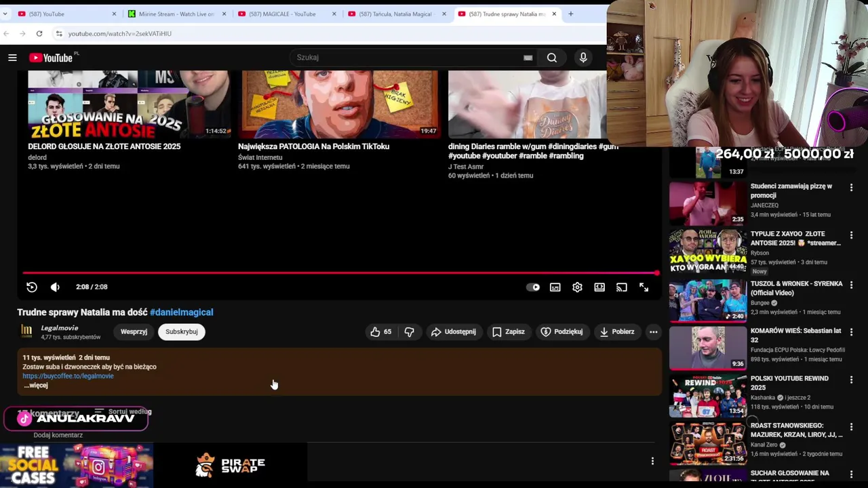The height and width of the screenshot is (488, 868).
Task: Go to the YouTube home logo
Action: tap(51, 58)
